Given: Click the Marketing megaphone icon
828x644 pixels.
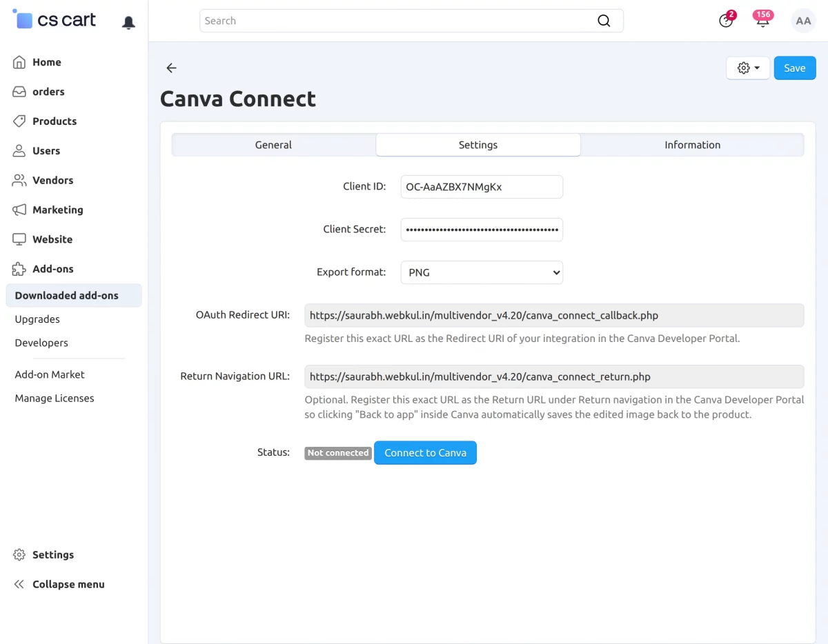Looking at the screenshot, I should pyautogui.click(x=19, y=210).
